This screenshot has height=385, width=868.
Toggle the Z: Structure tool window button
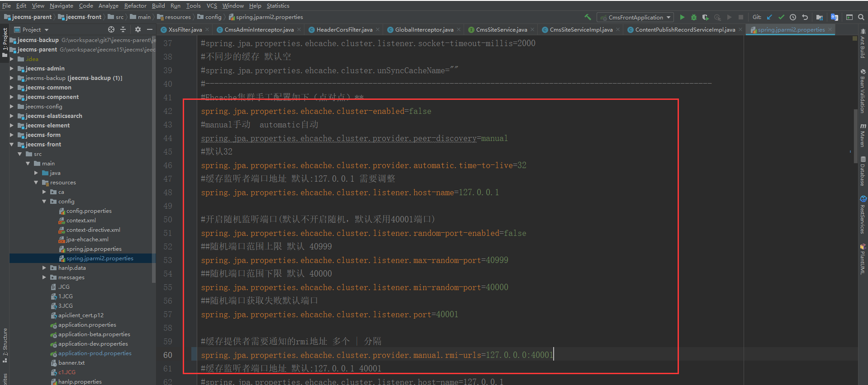click(5, 345)
